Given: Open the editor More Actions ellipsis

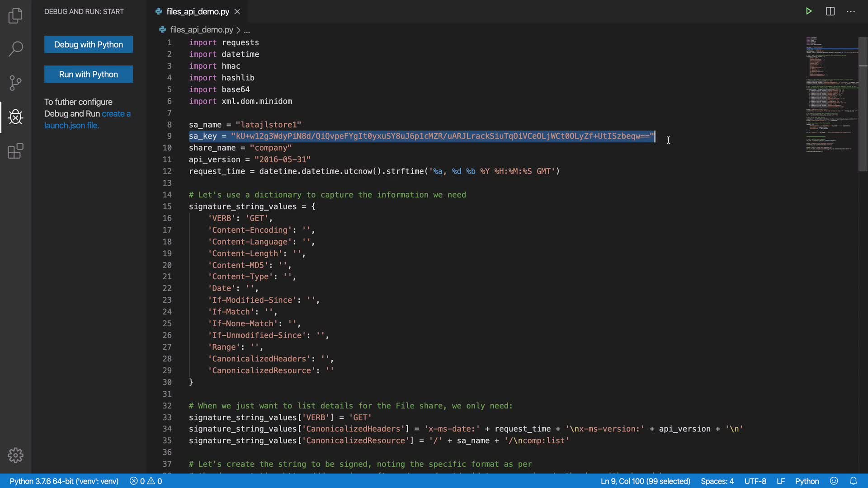Looking at the screenshot, I should click(851, 11).
